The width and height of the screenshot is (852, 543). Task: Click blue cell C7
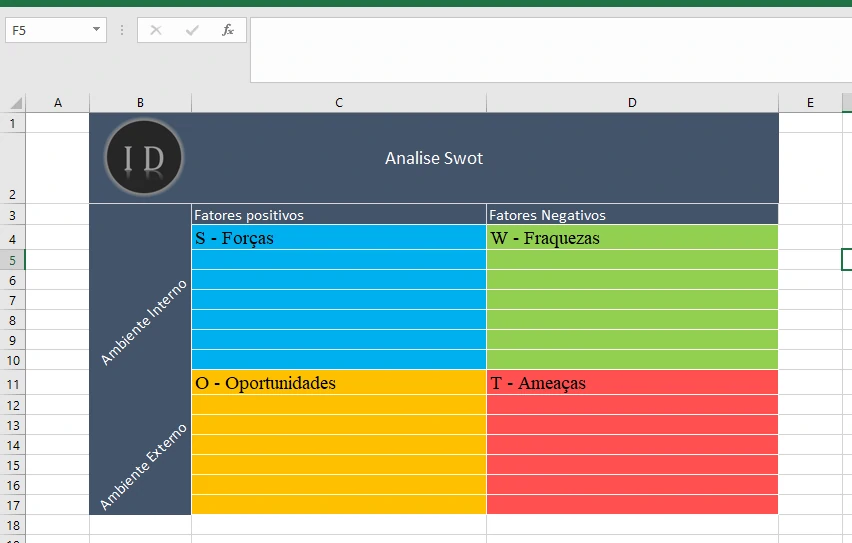pos(339,299)
